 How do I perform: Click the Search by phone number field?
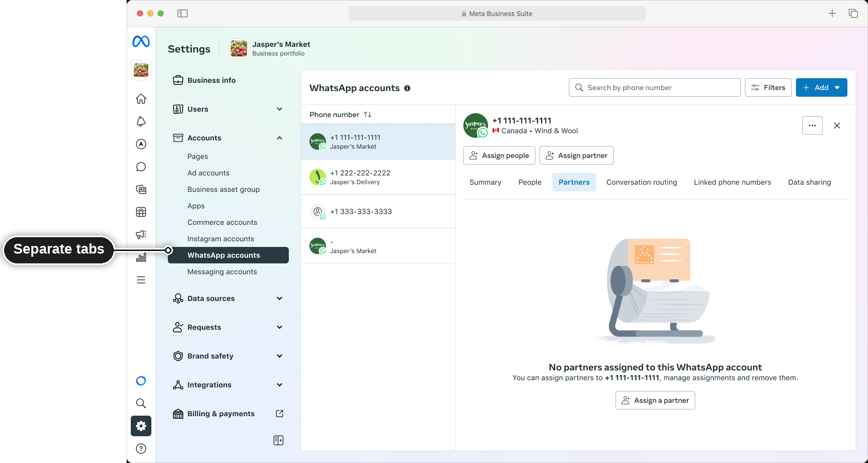tap(655, 87)
